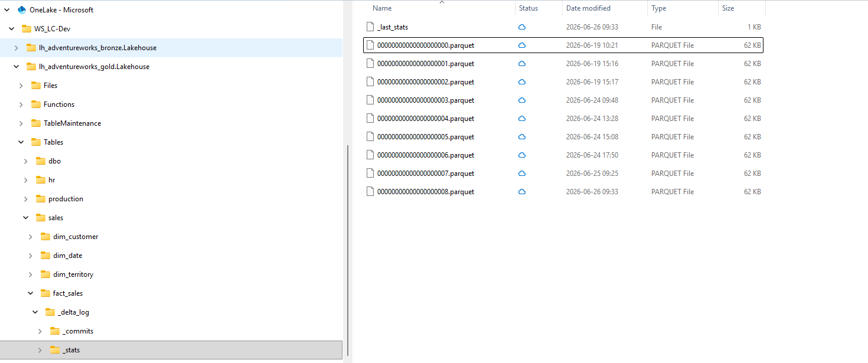Click cloud status icon for _last_stats
Viewport: 868px width, 363px height.
(522, 27)
